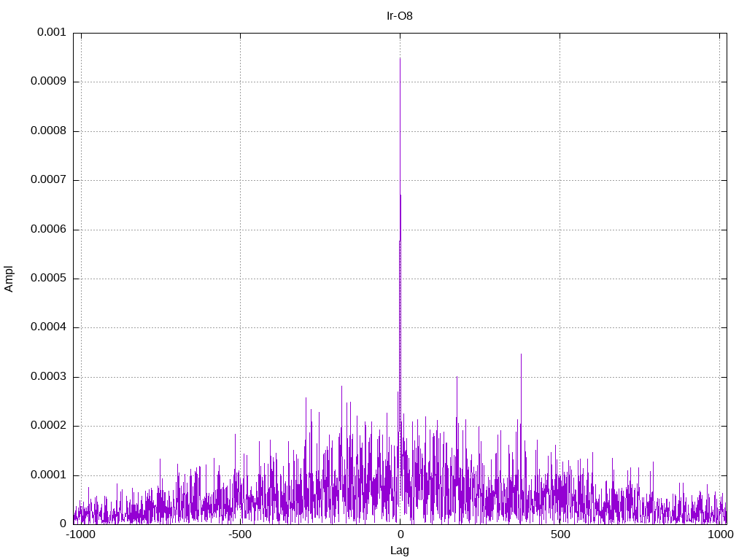The height and width of the screenshot is (560, 747).
Task: Click the x-axis tick label 1000
Action: [x=720, y=534]
